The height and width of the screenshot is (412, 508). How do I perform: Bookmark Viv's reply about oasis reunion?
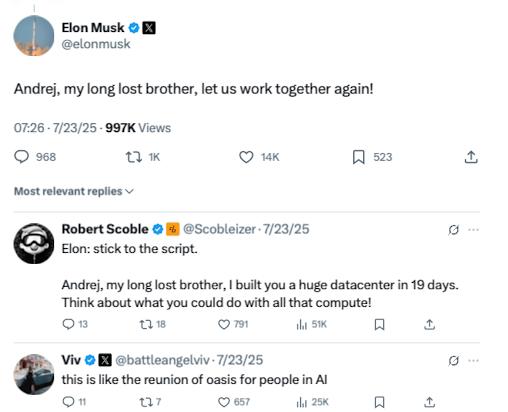pyautogui.click(x=379, y=402)
